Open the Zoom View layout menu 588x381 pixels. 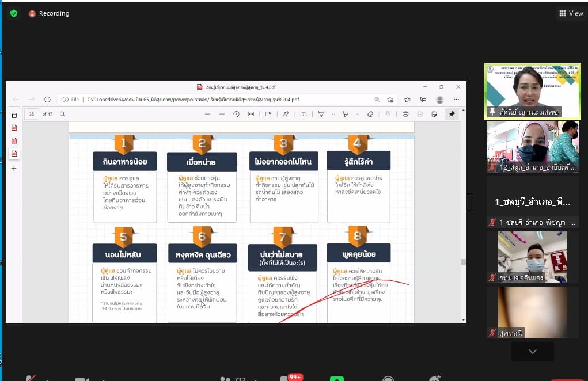[x=571, y=13]
